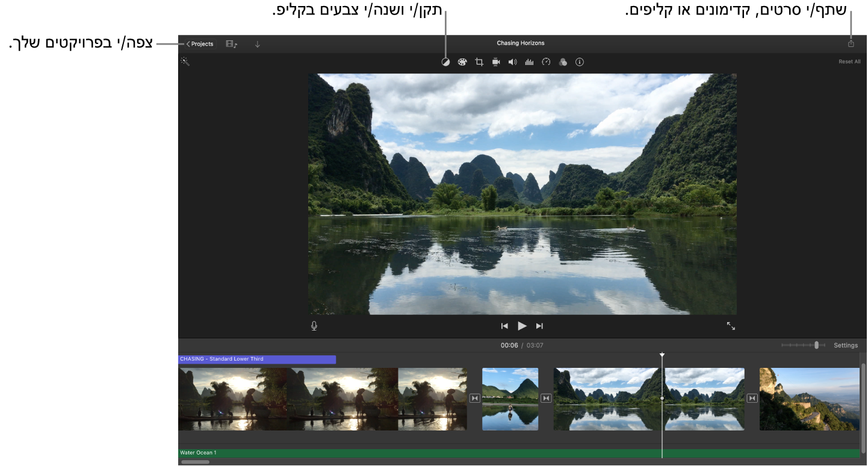
Task: Select the Cropping tool
Action: tap(479, 61)
